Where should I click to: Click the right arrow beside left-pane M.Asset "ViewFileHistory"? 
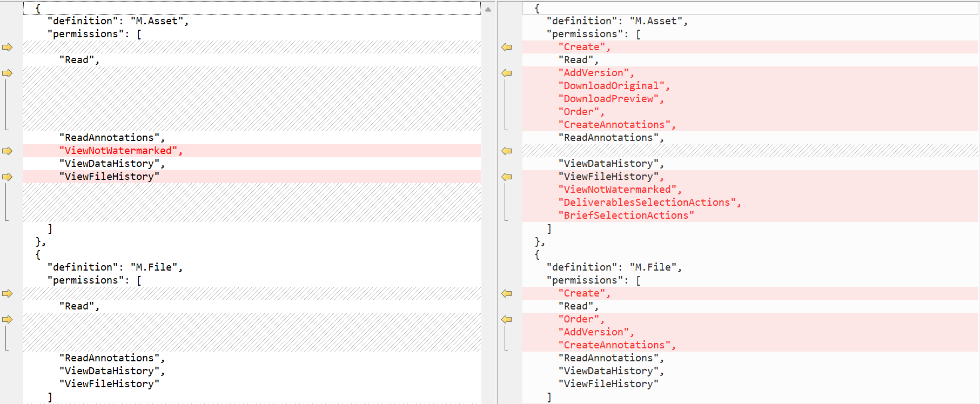click(x=7, y=177)
